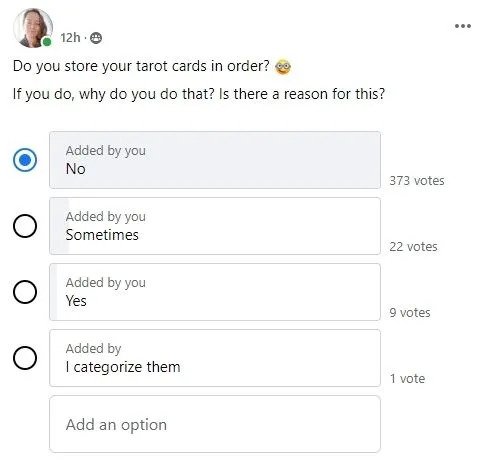
Task: Select the 'Sometimes' radio button
Action: [x=25, y=226]
